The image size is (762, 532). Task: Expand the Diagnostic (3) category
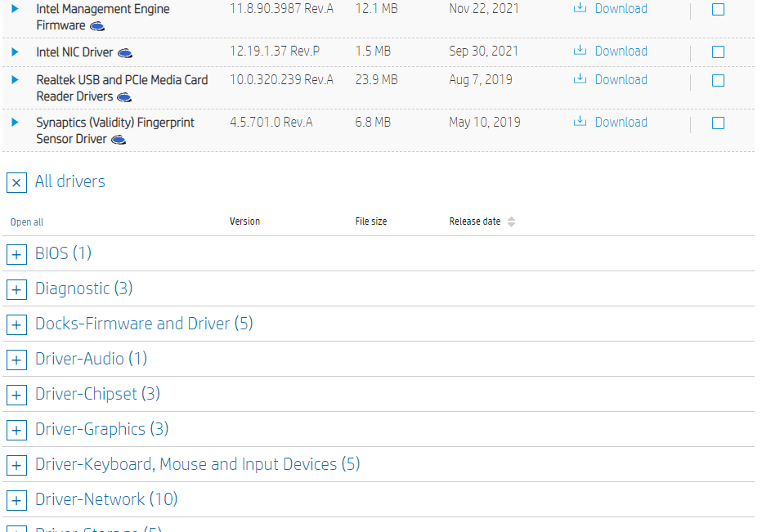click(16, 289)
